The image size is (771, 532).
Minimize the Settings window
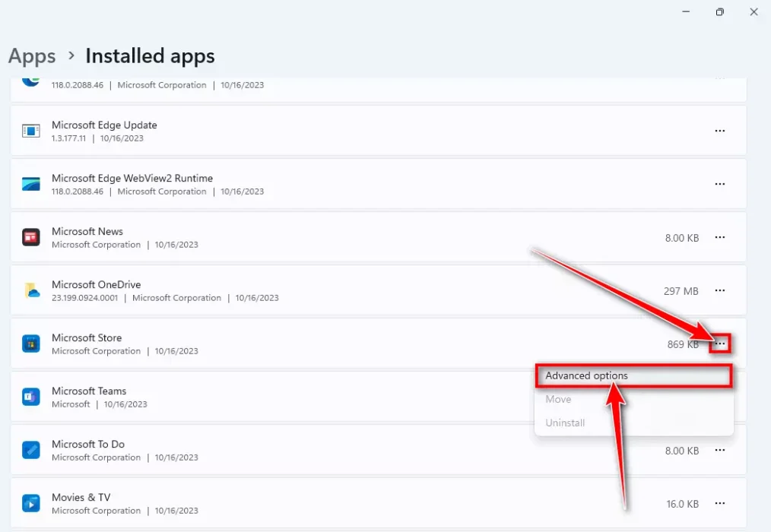coord(686,12)
